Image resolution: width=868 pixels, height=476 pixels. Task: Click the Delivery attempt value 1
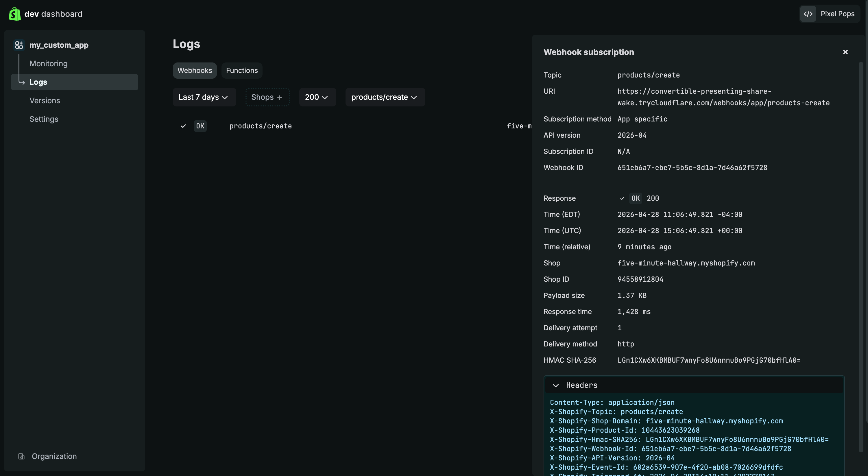tap(619, 328)
